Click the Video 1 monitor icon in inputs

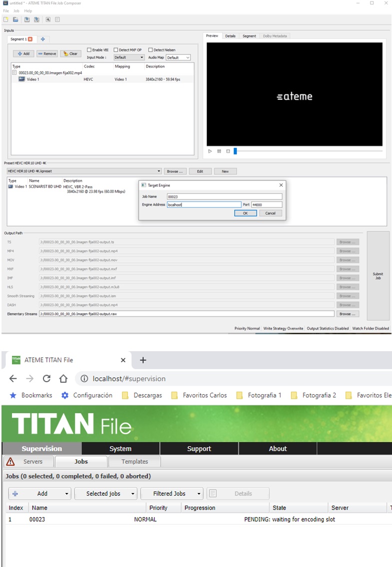coord(21,79)
